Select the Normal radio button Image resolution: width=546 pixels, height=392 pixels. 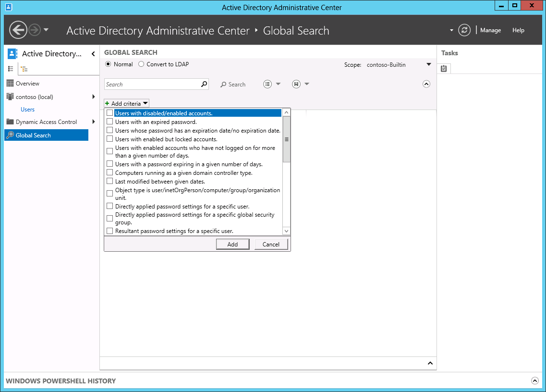(x=108, y=64)
